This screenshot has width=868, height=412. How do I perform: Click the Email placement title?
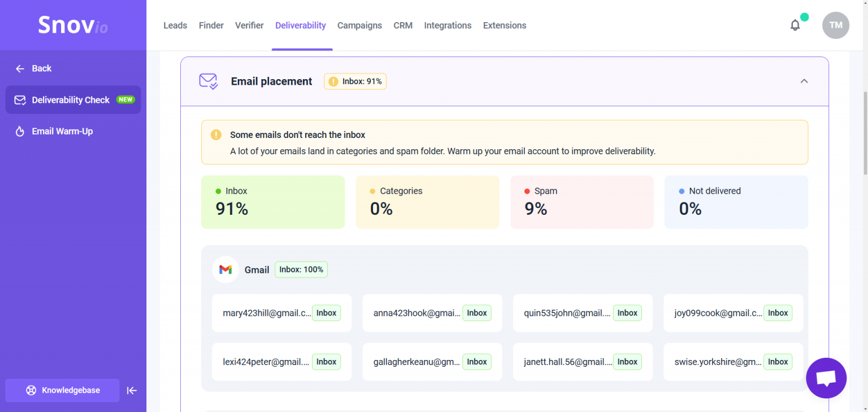[271, 81]
